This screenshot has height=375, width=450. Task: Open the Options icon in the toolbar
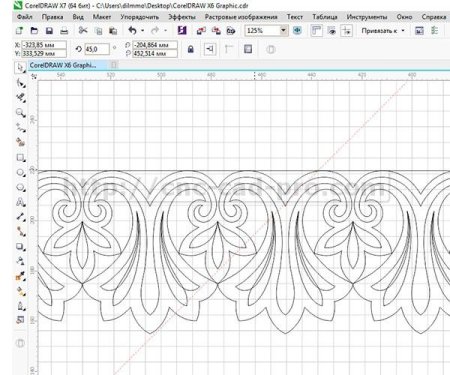pyautogui.click(x=419, y=31)
